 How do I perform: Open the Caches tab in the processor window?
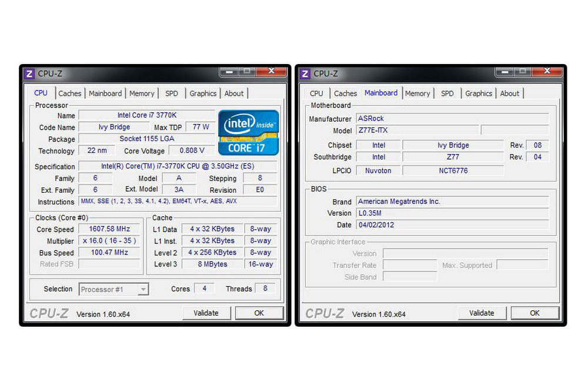(70, 93)
